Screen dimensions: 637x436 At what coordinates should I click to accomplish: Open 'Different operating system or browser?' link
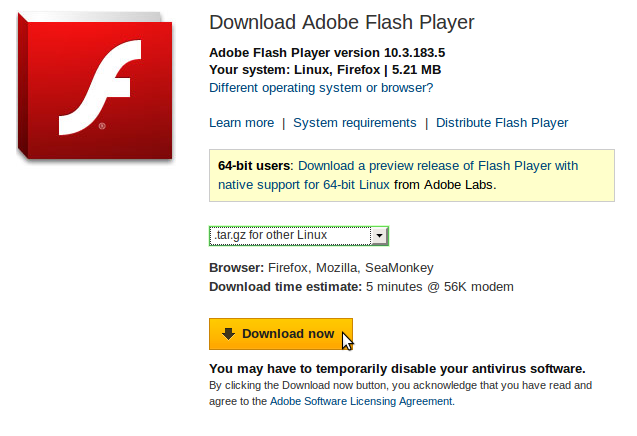point(321,88)
